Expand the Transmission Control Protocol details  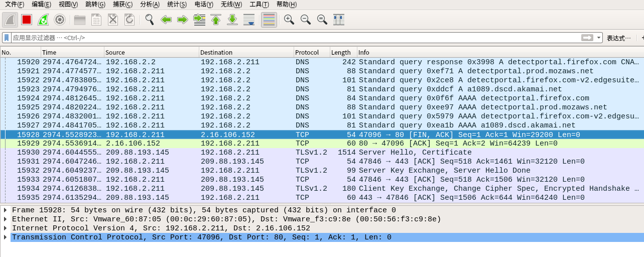point(6,237)
